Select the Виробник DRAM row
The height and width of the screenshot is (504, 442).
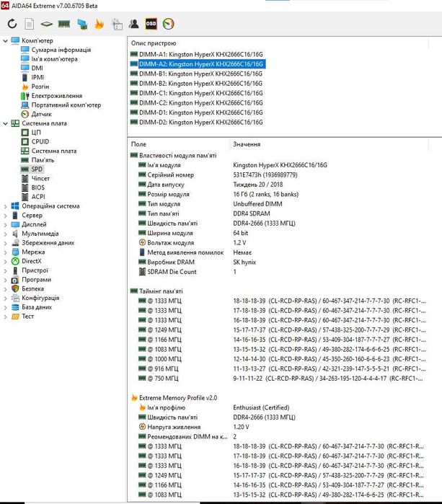pos(278,262)
